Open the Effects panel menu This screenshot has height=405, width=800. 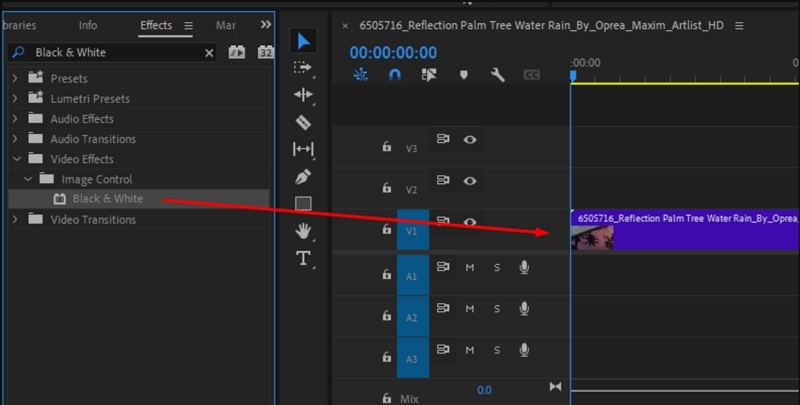click(188, 26)
